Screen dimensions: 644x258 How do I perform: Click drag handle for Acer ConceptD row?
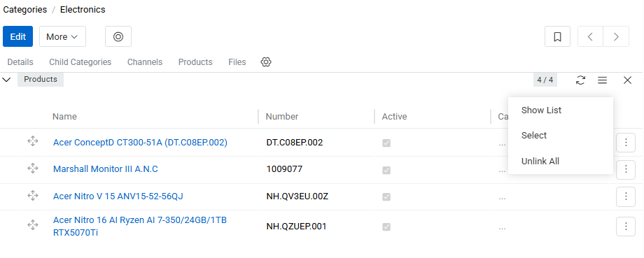33,141
